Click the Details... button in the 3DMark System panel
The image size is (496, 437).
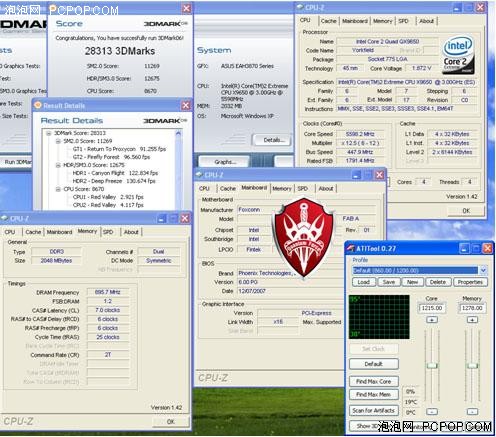272,140
